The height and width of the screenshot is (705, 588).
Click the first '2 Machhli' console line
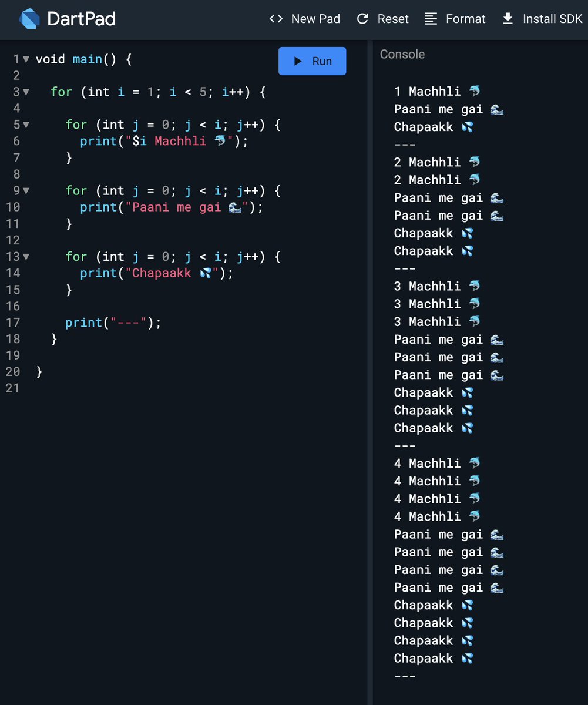pyautogui.click(x=437, y=162)
